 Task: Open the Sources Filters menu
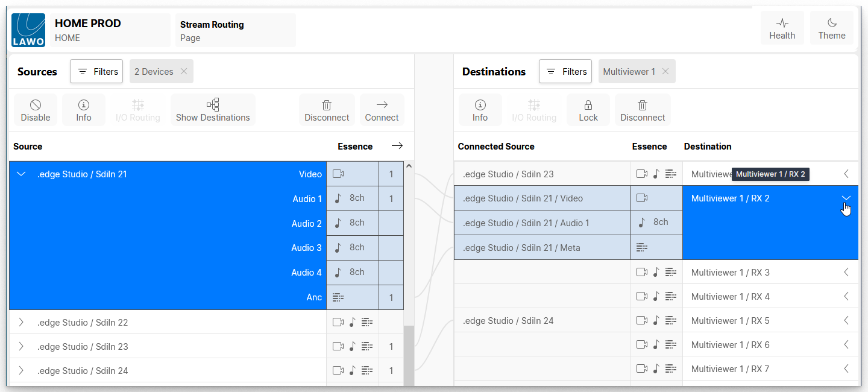pos(96,71)
